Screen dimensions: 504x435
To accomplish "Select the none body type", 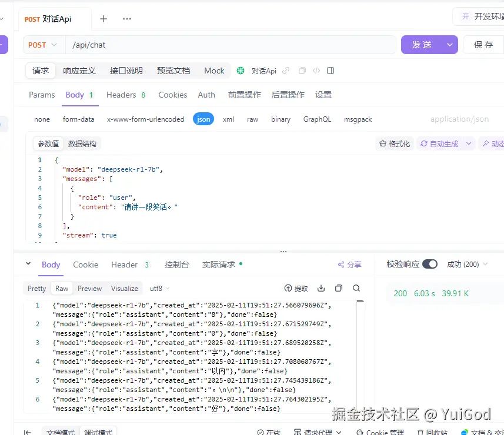I will pos(42,119).
